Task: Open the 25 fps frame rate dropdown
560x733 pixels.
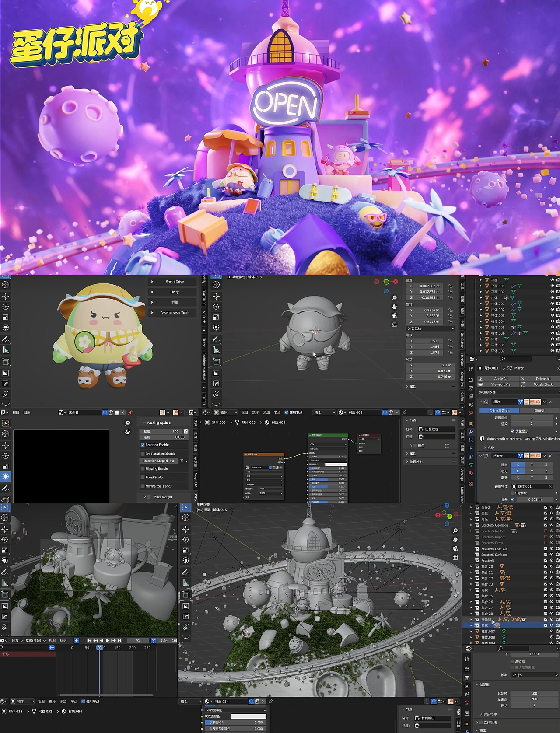Action: [x=535, y=675]
